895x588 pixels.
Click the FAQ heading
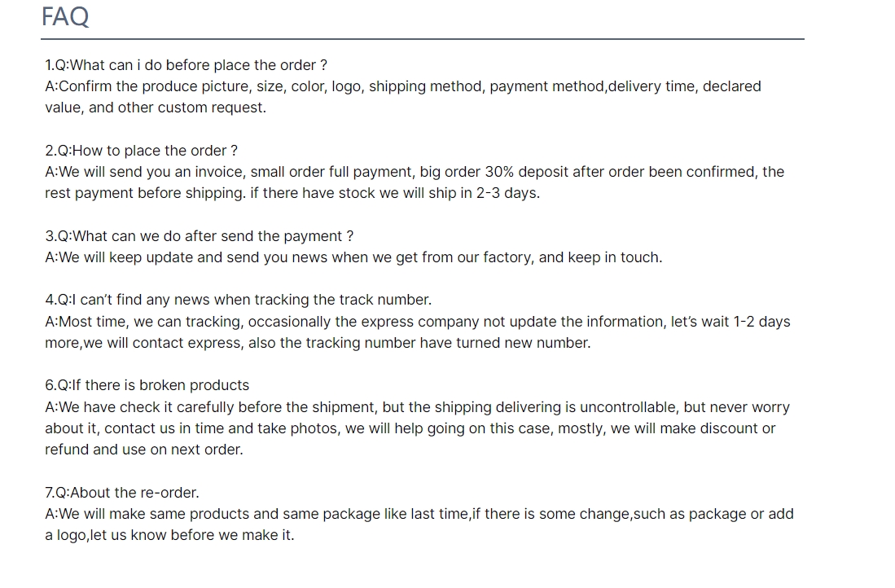point(65,16)
